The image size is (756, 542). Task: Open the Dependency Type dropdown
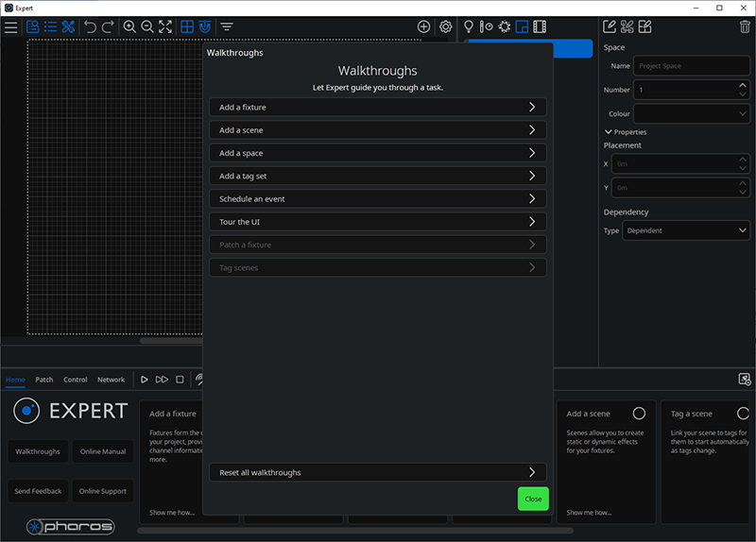coord(686,230)
